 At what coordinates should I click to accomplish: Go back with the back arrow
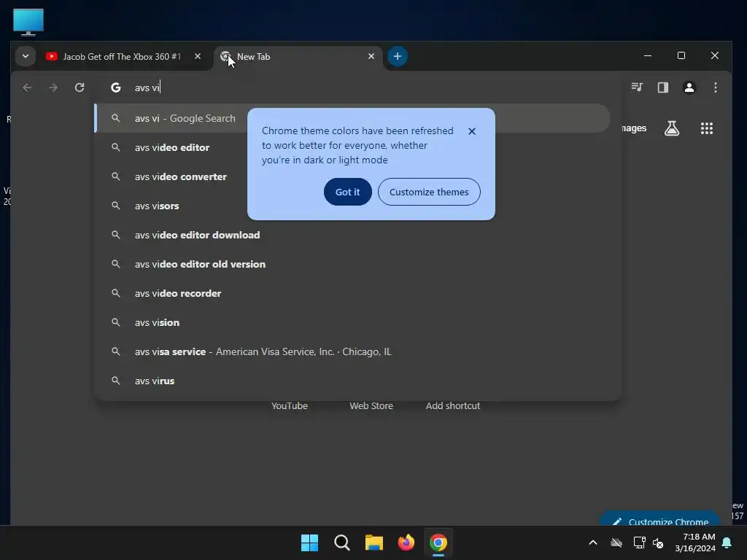click(27, 87)
